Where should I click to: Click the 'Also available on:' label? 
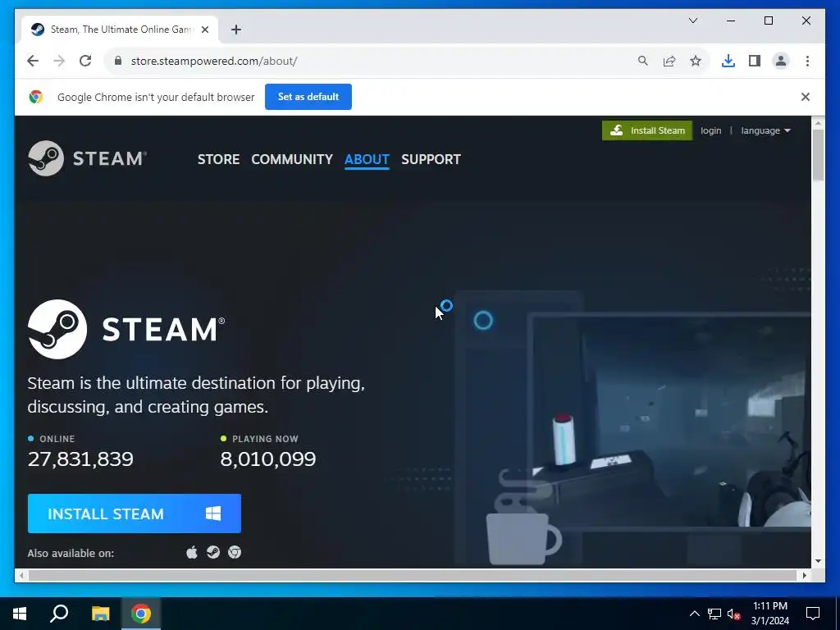point(71,553)
